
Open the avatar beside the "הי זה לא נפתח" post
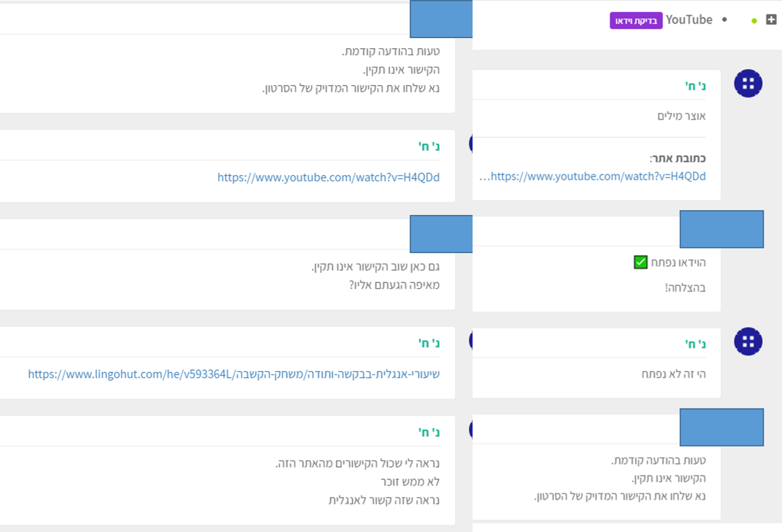[x=748, y=341]
